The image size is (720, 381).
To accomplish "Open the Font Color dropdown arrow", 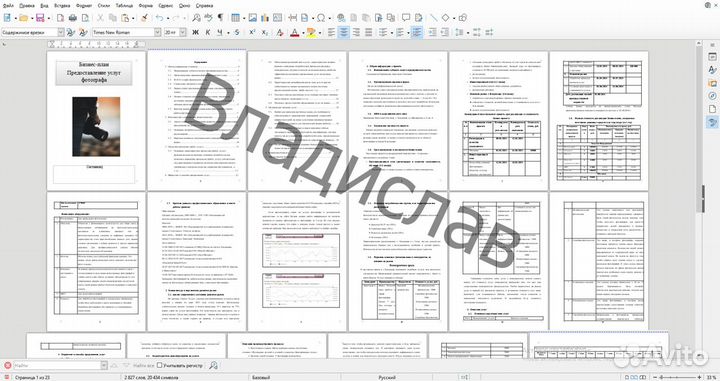I will [303, 32].
